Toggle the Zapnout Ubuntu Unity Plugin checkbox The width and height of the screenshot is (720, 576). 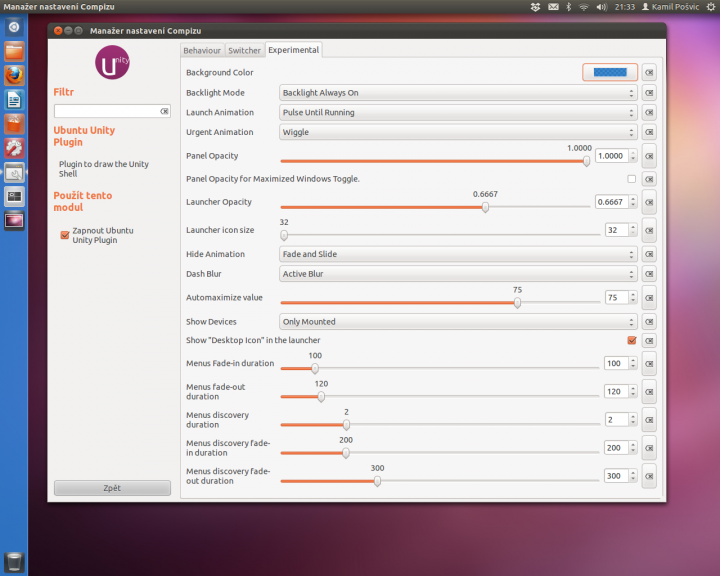65,235
